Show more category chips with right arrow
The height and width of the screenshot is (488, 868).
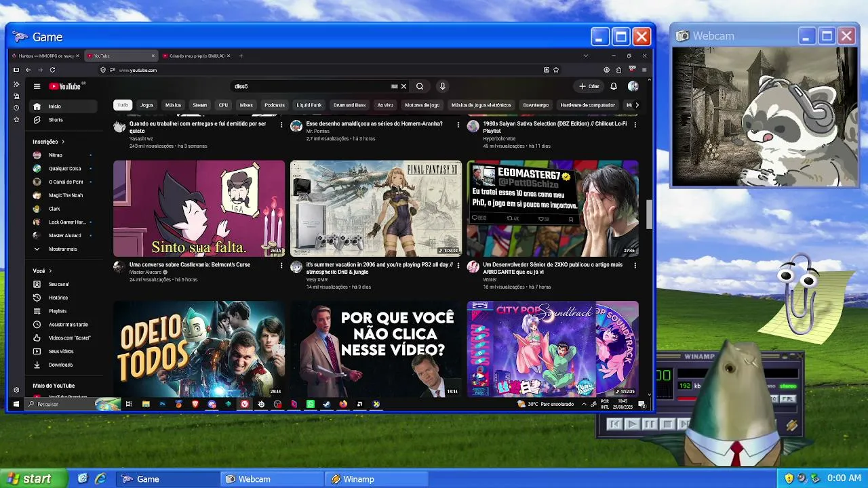636,105
